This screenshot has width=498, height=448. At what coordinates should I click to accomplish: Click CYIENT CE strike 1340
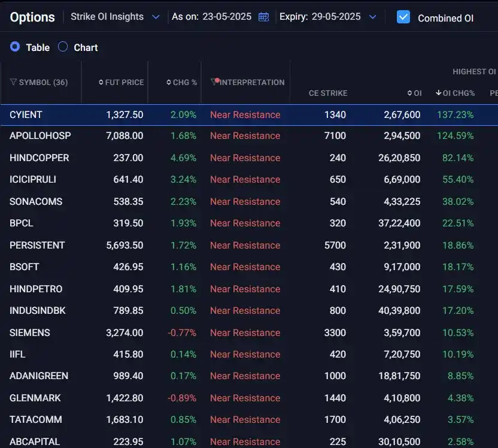pos(335,115)
